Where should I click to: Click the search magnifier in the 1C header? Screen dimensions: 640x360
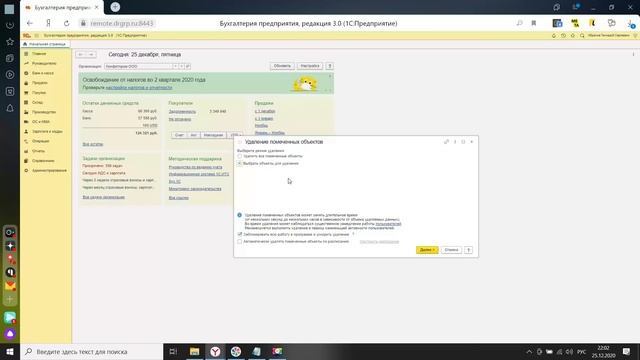tap(582, 36)
